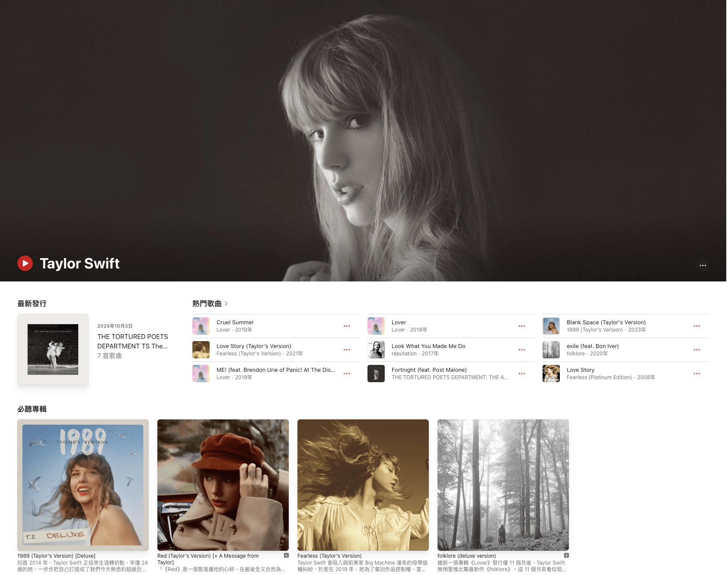The width and height of the screenshot is (728, 575).
Task: Click 最新發行 section heading
Action: tap(32, 303)
